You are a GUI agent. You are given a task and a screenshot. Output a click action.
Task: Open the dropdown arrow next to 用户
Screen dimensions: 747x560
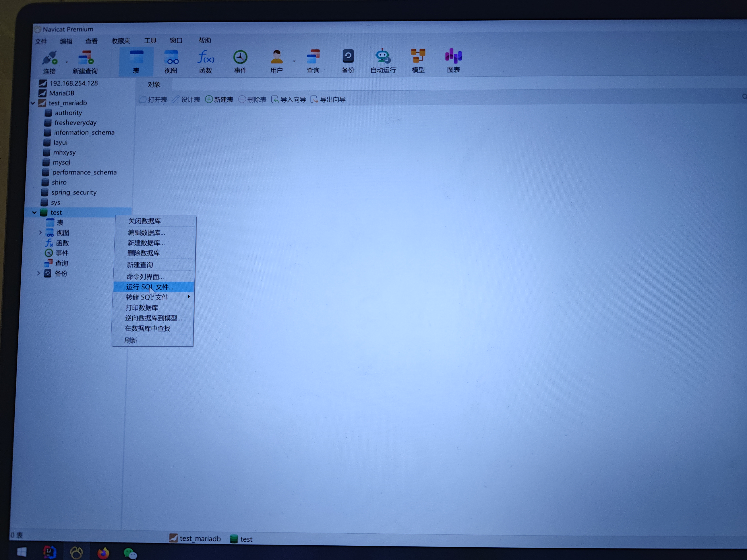(294, 61)
